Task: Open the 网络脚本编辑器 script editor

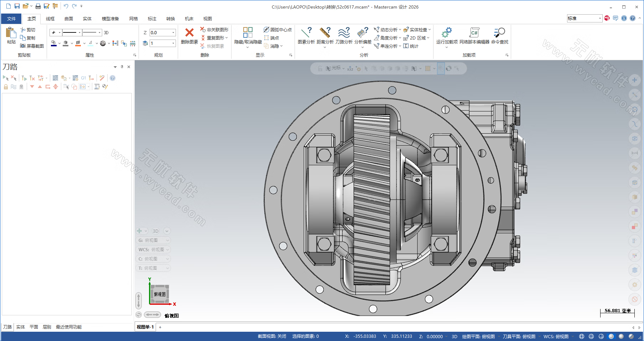Action: [x=474, y=36]
